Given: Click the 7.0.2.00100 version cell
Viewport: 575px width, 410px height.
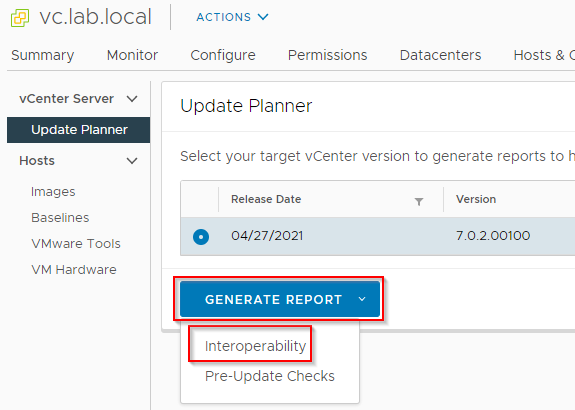Looking at the screenshot, I should 493,235.
